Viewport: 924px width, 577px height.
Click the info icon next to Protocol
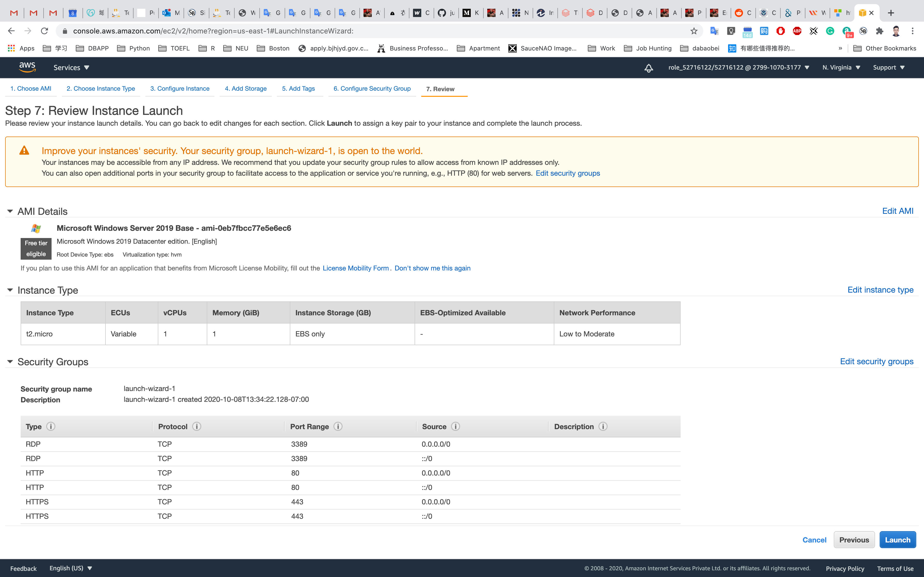click(197, 426)
